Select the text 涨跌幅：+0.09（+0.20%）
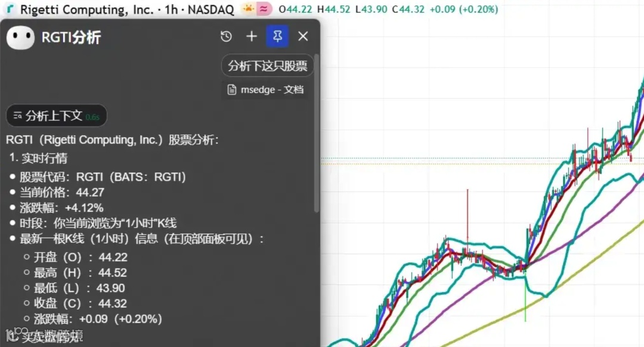The image size is (644, 347). click(x=98, y=319)
